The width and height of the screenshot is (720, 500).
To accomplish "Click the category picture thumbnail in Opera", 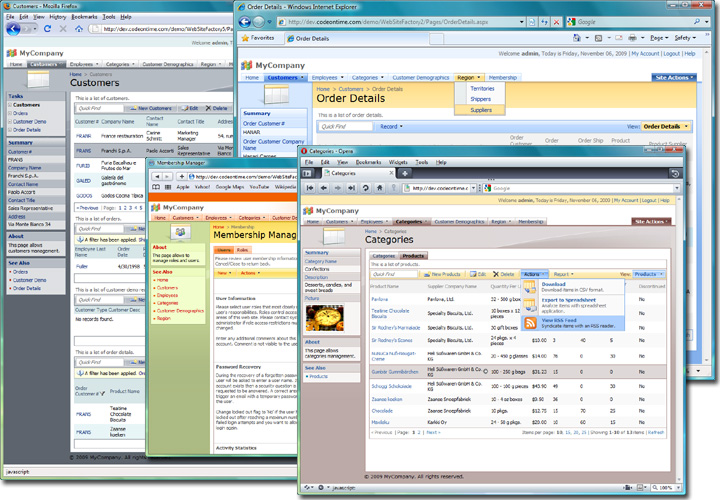I will 324,318.
